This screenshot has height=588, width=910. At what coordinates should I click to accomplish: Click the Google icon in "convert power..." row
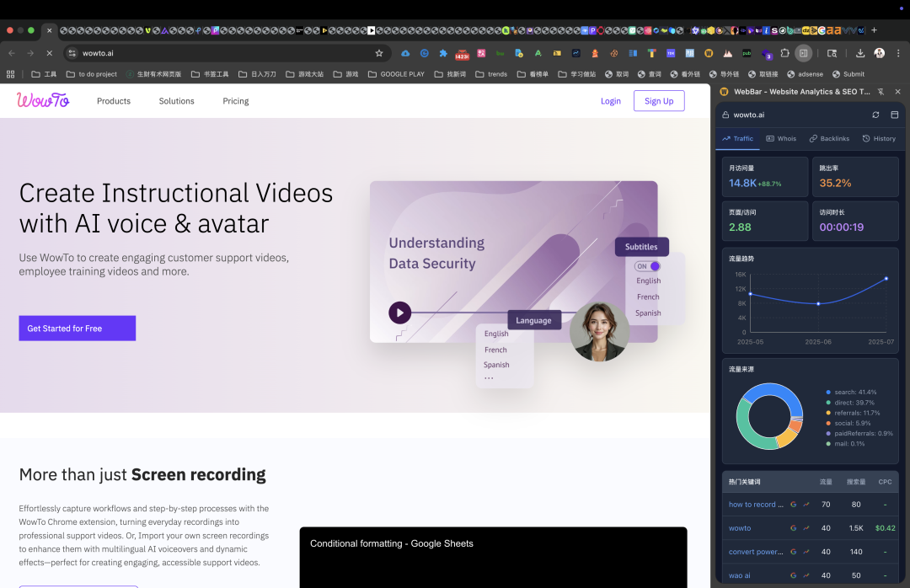click(x=794, y=552)
